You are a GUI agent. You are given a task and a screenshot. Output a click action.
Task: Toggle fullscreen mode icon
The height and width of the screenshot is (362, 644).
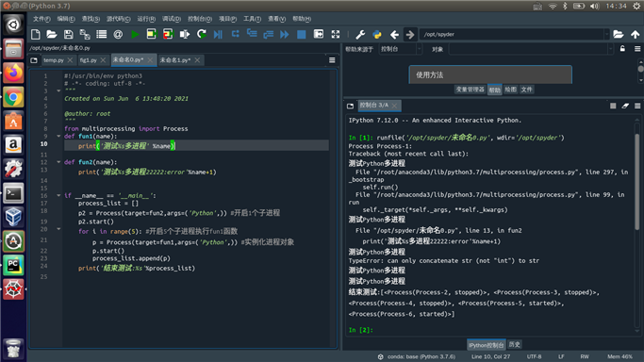click(336, 35)
